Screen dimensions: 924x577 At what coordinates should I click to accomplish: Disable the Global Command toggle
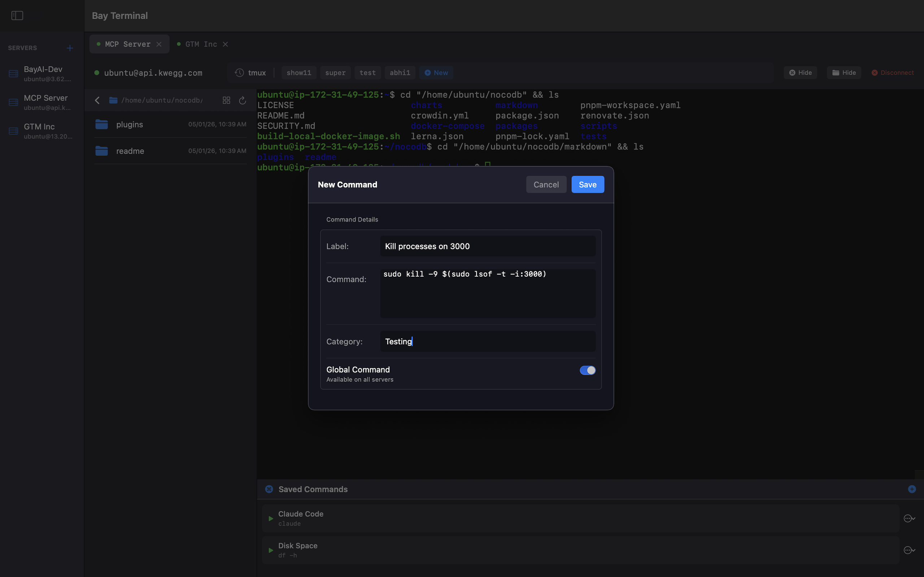point(587,370)
